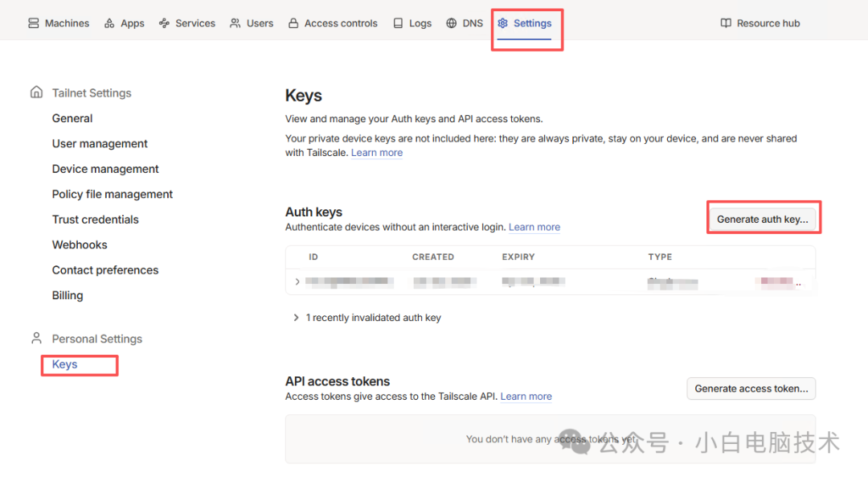Click the TYPE column header
Image resolution: width=868 pixels, height=477 pixels.
(660, 257)
